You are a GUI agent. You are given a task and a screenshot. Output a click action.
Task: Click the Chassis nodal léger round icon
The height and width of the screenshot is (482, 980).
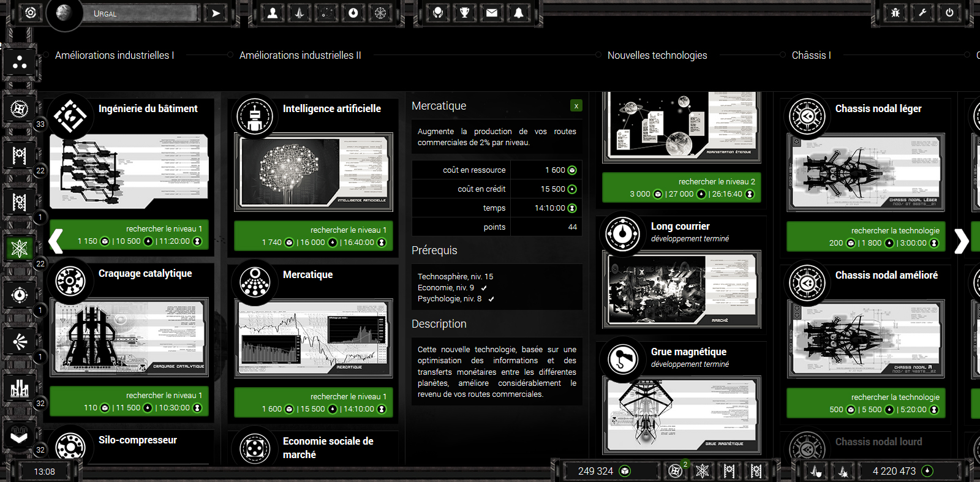click(807, 116)
